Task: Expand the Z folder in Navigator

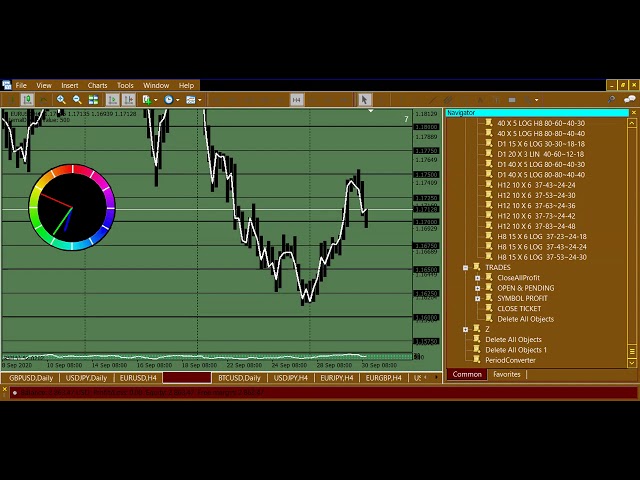Action: point(466,329)
